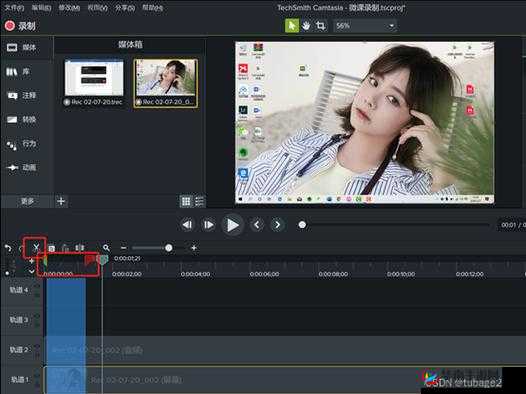Undo the last timeline action
526x394 pixels.
(8, 248)
